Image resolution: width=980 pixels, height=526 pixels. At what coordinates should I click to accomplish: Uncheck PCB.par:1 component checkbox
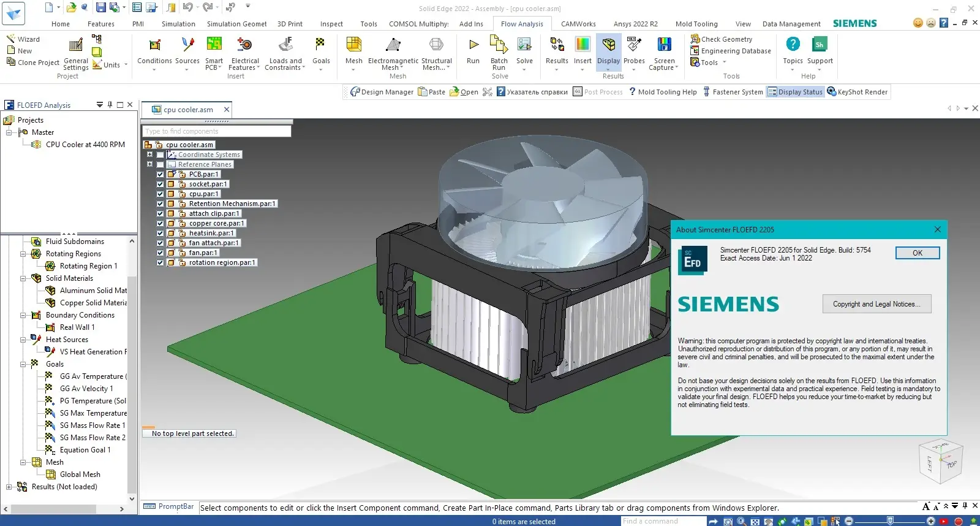[160, 174]
